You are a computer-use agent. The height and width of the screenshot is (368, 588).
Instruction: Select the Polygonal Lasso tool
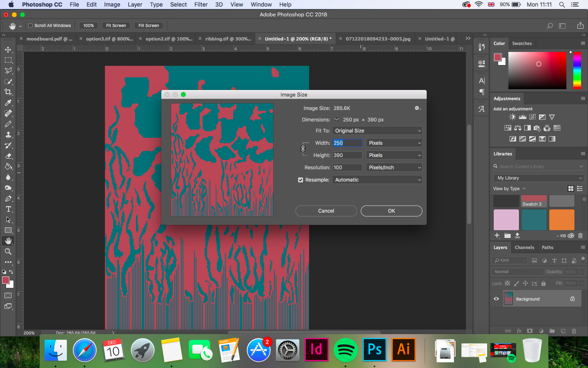tap(8, 71)
